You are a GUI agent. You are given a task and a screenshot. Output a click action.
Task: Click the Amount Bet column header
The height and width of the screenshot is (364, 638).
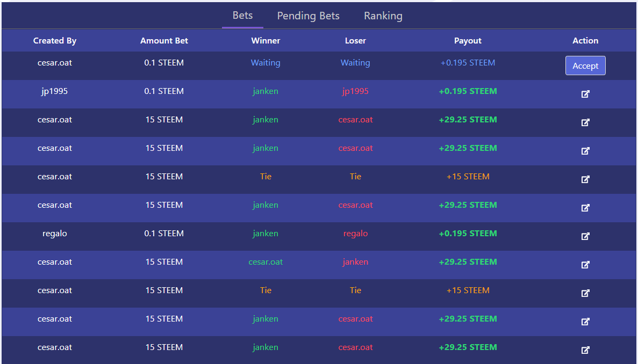[164, 41]
